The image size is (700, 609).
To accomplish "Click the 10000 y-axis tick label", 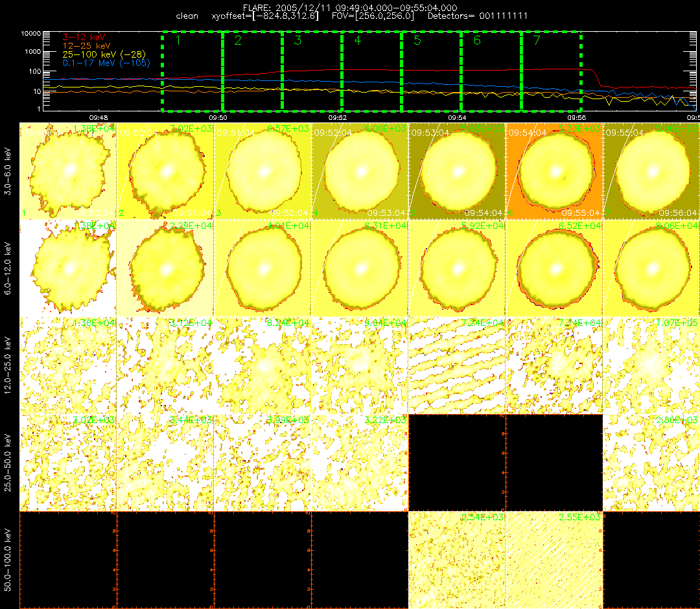I will pyautogui.click(x=31, y=34).
